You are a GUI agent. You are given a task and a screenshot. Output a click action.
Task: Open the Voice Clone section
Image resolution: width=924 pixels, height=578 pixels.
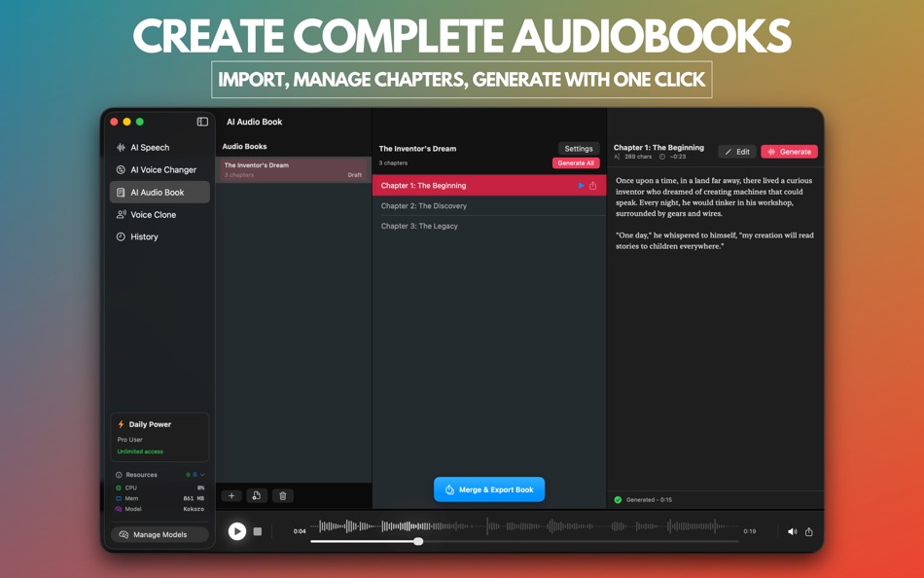160,215
